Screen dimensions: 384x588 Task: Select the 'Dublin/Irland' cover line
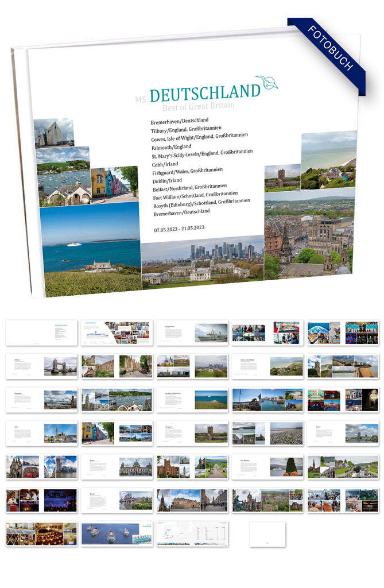click(x=167, y=181)
